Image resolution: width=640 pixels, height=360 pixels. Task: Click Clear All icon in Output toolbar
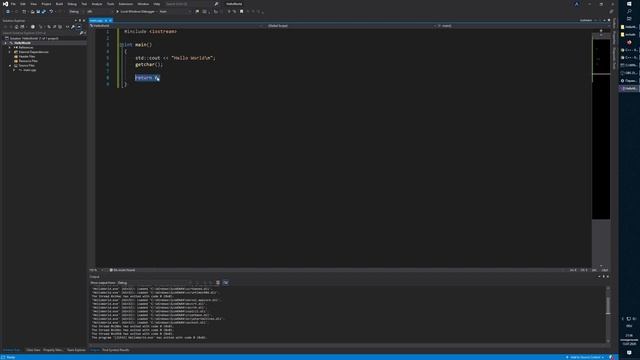click(x=218, y=282)
